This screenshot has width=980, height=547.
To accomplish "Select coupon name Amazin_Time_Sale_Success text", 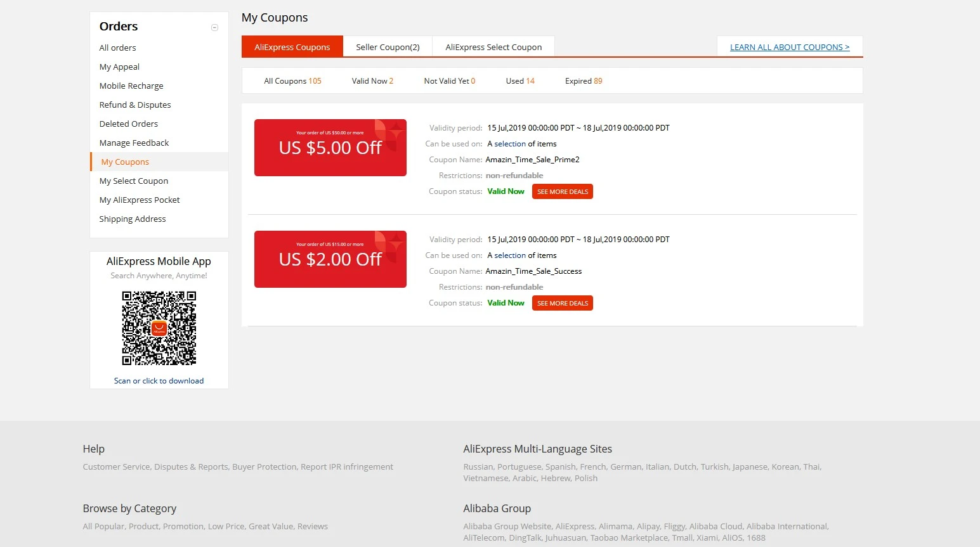I will pyautogui.click(x=533, y=271).
